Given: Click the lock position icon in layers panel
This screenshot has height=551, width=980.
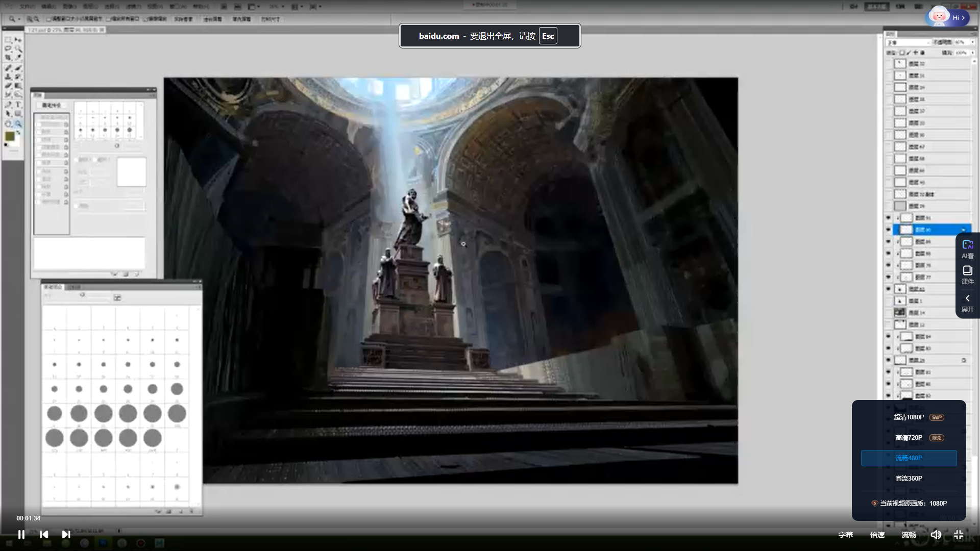Looking at the screenshot, I should (916, 53).
